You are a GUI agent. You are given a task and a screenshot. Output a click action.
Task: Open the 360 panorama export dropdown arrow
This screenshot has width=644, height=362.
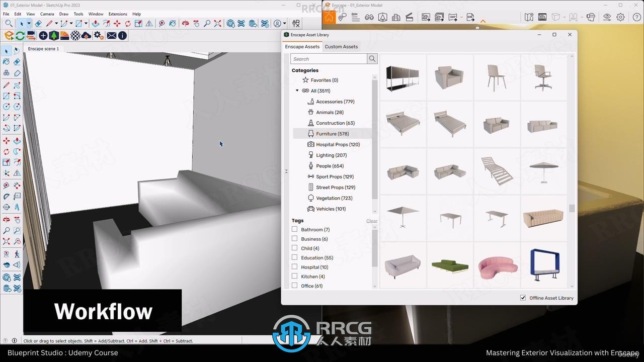(461, 18)
